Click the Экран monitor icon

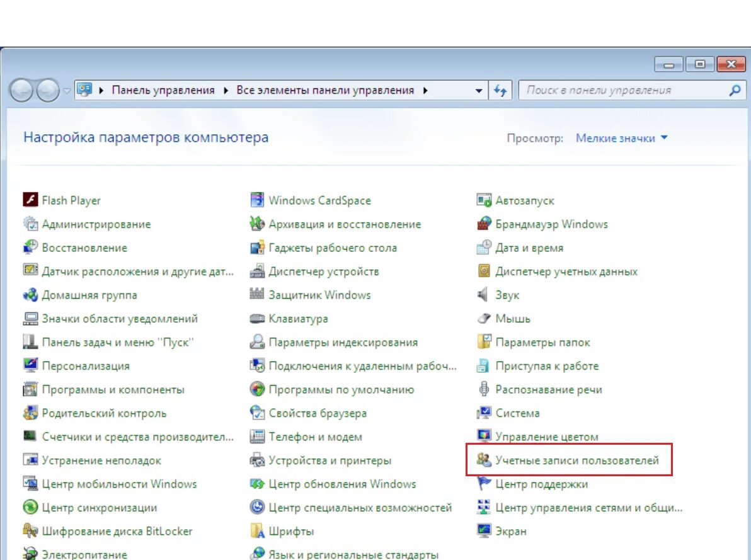click(484, 530)
